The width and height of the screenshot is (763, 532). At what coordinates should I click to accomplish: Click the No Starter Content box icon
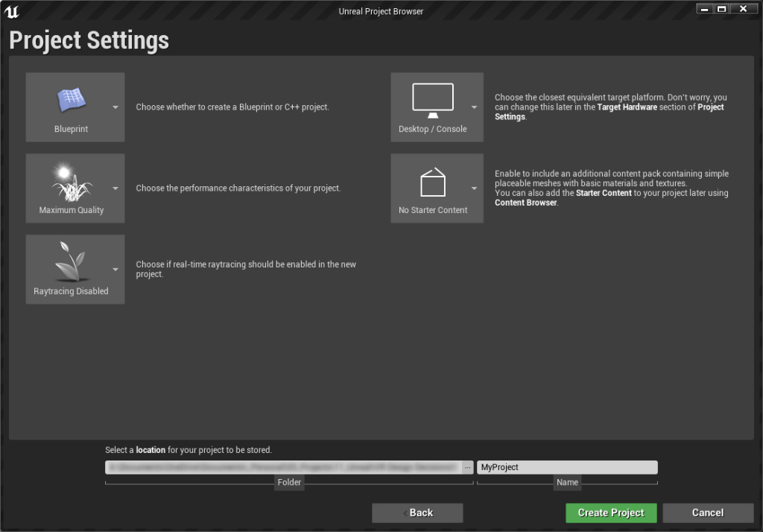point(433,182)
